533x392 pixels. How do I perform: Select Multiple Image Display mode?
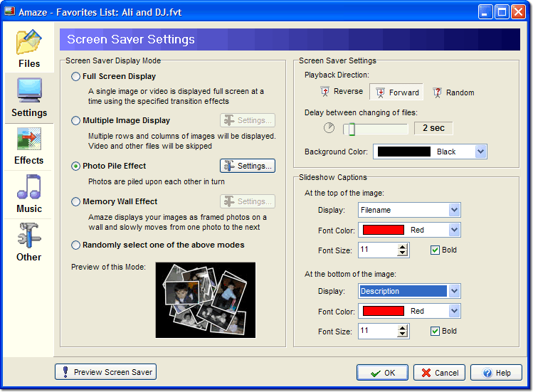[x=75, y=120]
